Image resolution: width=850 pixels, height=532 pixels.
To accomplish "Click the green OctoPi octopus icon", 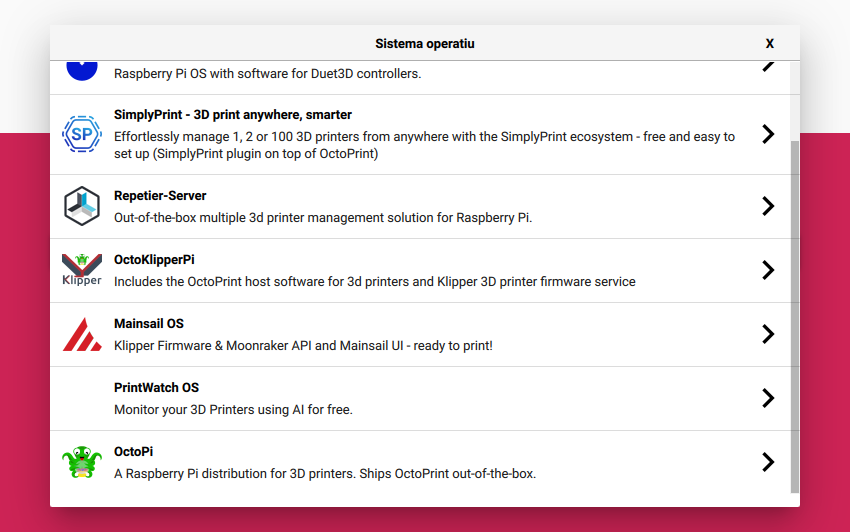I will (82, 462).
